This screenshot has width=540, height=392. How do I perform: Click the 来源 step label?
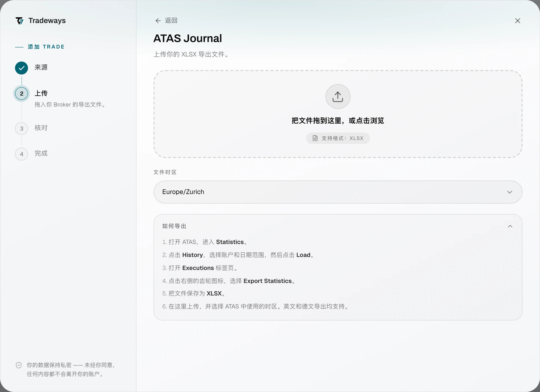pyautogui.click(x=41, y=67)
